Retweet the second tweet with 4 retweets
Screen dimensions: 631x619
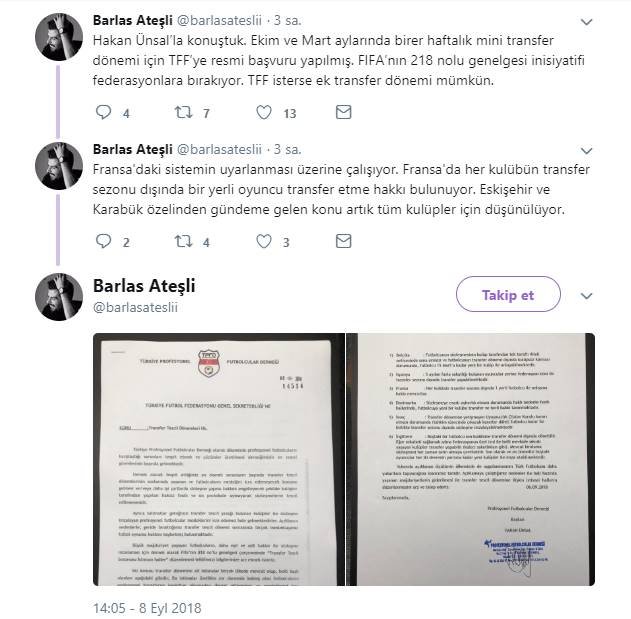pyautogui.click(x=183, y=241)
